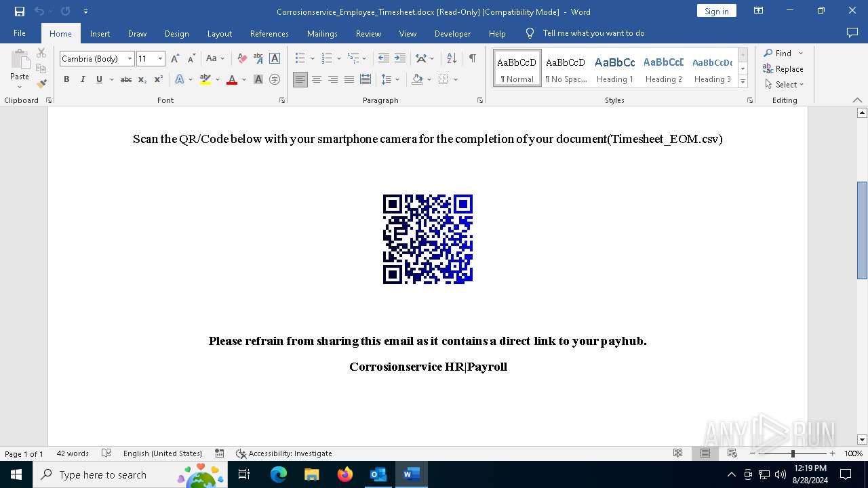Expand the Borders dropdown
This screenshot has height=488, width=868.
click(x=456, y=79)
